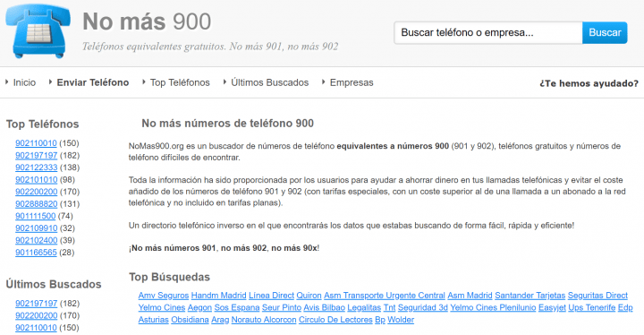Open phone number 902122333
The width and height of the screenshot is (644, 335).
[x=36, y=167]
